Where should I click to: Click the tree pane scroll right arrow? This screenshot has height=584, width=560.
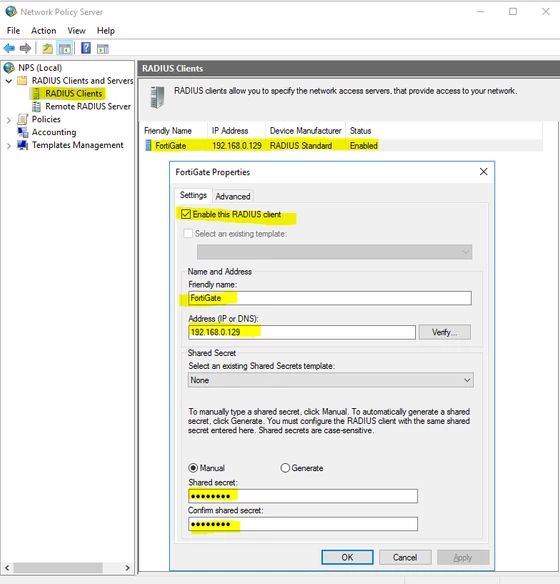pos(128,568)
